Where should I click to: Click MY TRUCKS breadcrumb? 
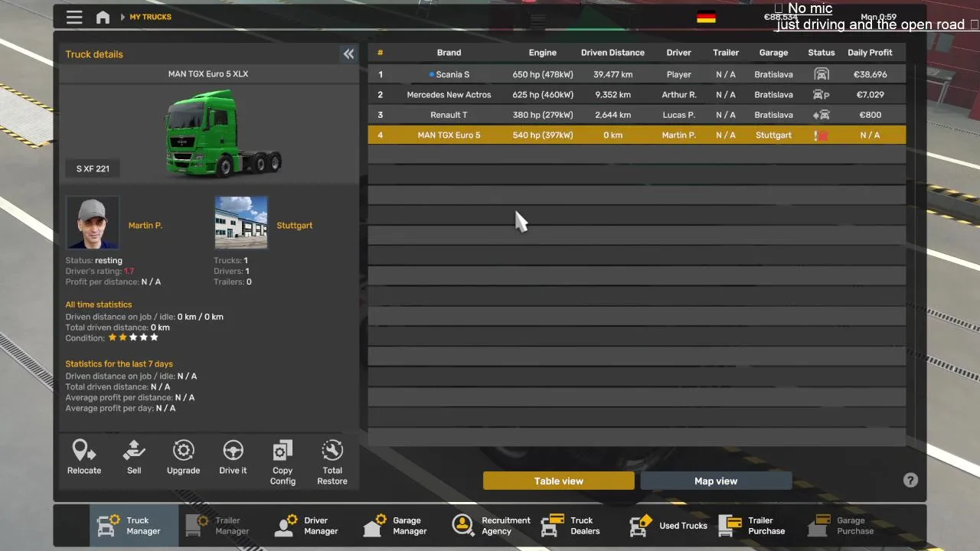pos(151,17)
